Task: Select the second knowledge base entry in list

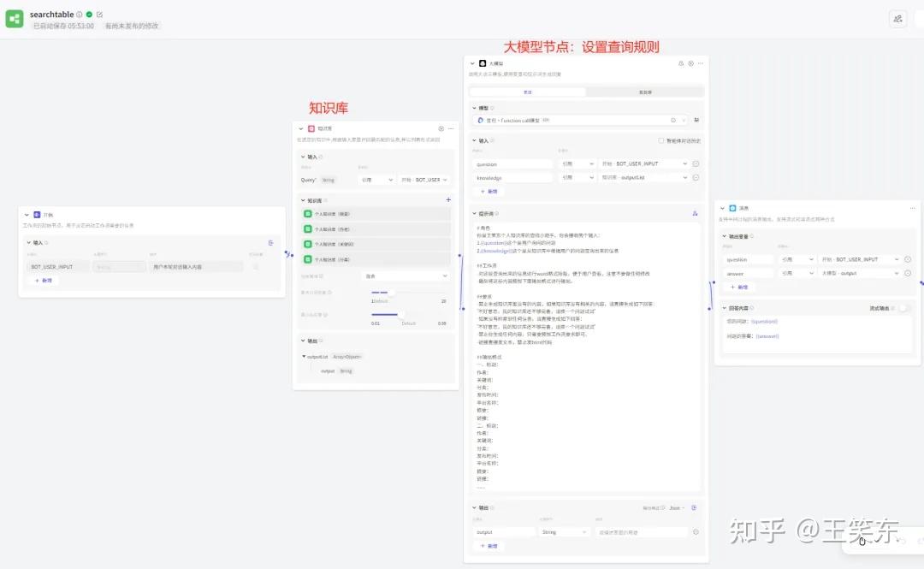Action: (376, 229)
